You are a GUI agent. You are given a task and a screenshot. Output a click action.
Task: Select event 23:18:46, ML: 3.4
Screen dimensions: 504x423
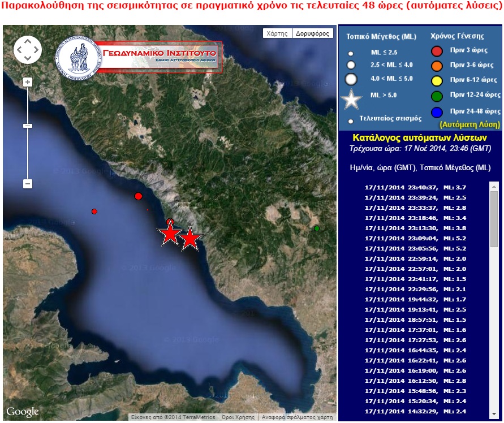point(415,218)
